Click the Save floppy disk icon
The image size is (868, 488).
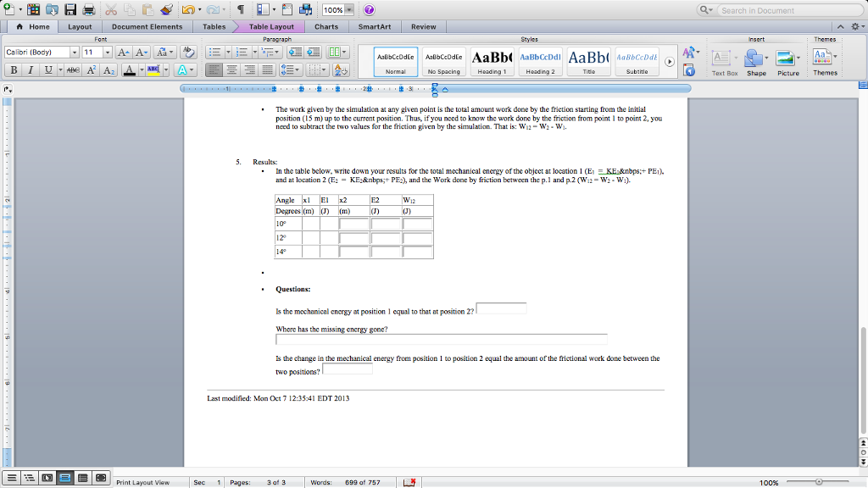coord(70,10)
